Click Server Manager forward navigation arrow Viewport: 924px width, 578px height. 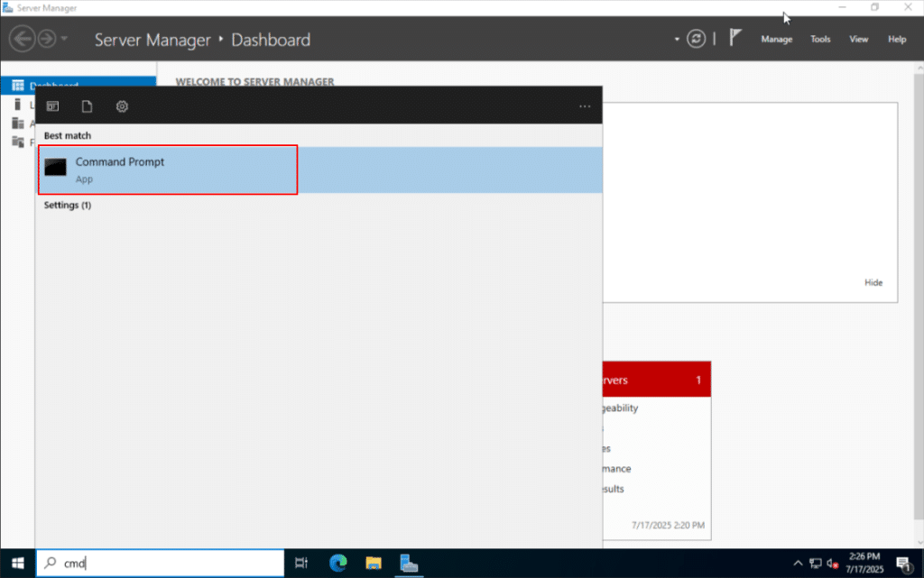coord(47,40)
